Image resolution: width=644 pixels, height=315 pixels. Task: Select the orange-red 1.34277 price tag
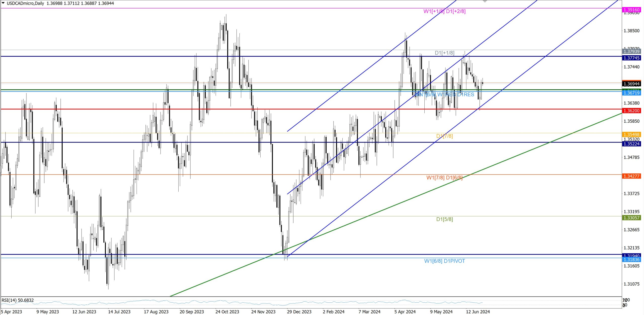click(x=631, y=176)
